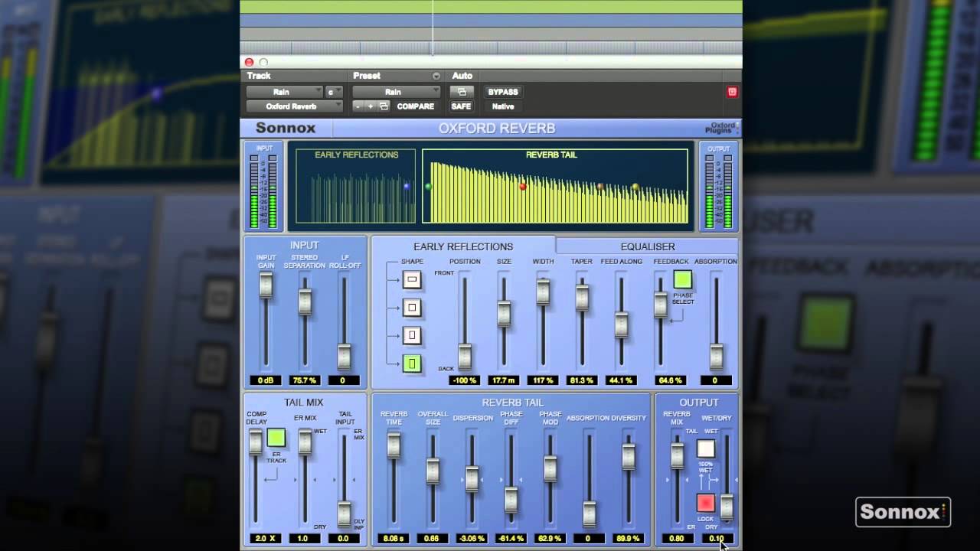Open the automation enable window icon
980x551 pixels.
[x=462, y=92]
